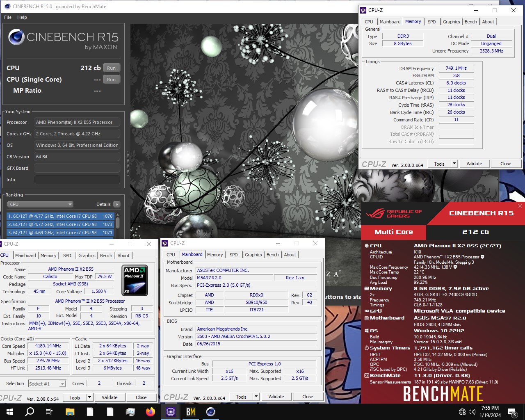
Task: Switch to Cinebench via the taskbar icon
Action: [x=211, y=412]
